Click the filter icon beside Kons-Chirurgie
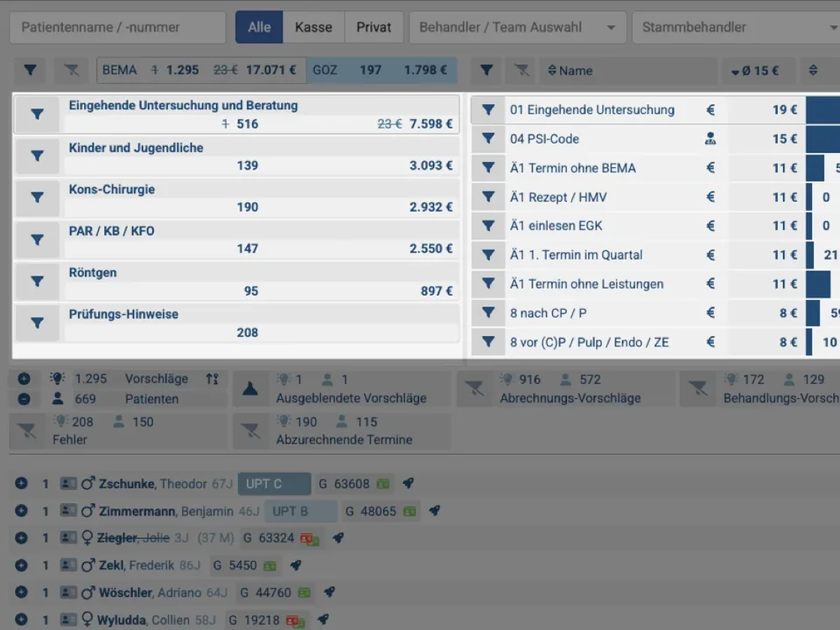Image resolution: width=840 pixels, height=630 pixels. [37, 198]
